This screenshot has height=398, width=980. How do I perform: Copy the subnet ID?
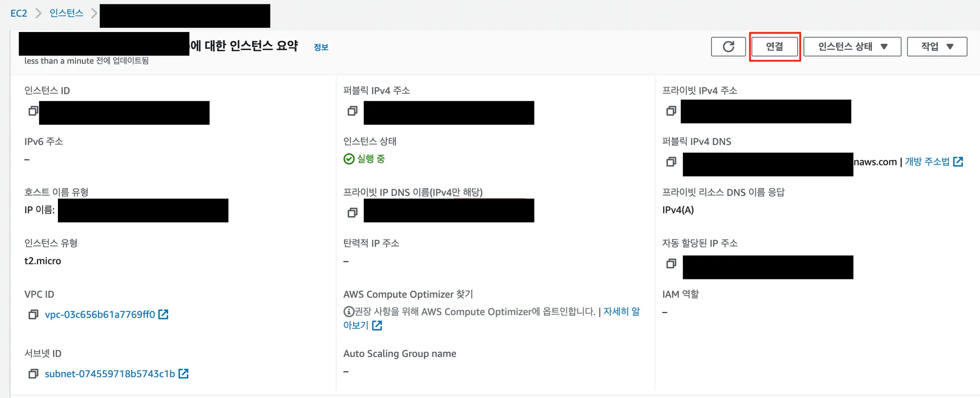[x=33, y=374]
